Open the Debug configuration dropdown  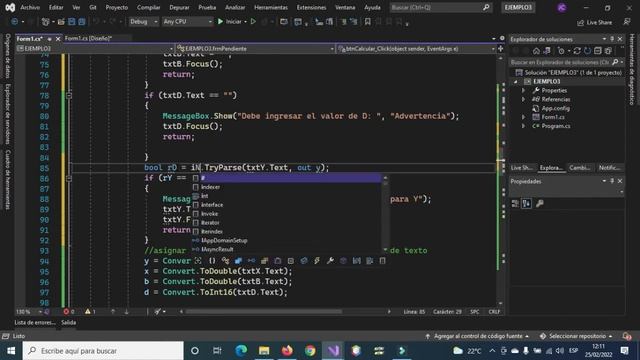coord(144,22)
